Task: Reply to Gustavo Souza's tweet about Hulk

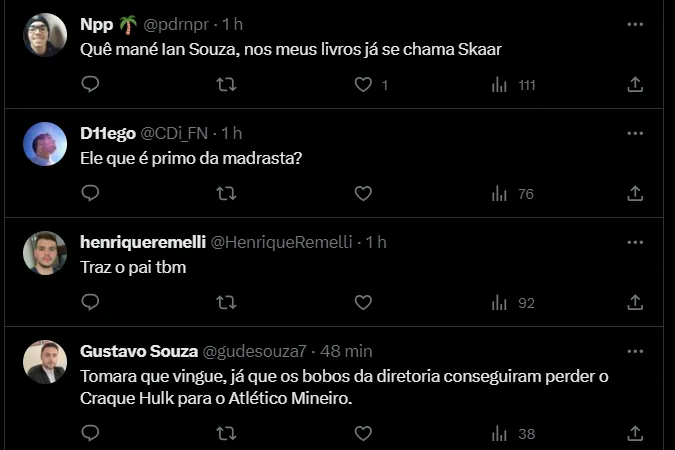Action: [x=90, y=434]
